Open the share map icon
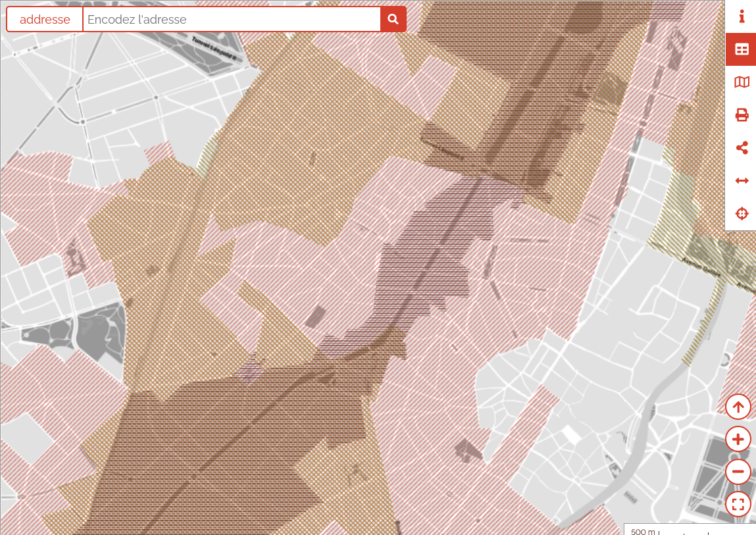 742,148
